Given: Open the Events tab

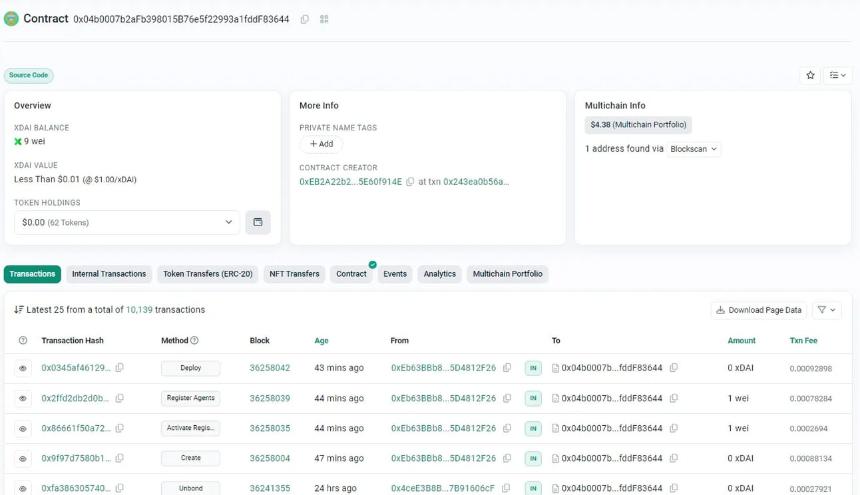Looking at the screenshot, I should (x=395, y=274).
